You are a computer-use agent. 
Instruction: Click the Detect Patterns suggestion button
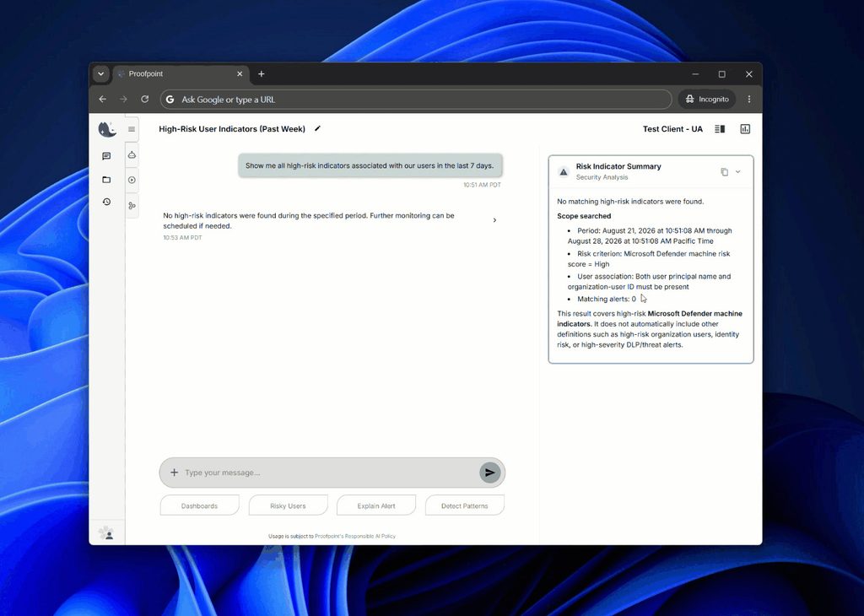coord(465,505)
